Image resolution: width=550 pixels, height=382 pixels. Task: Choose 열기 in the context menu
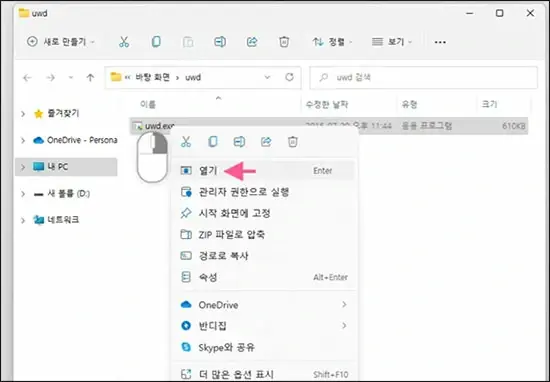(264, 170)
